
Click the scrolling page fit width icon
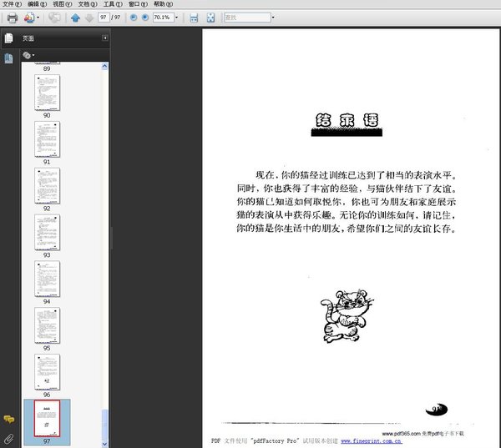[194, 18]
